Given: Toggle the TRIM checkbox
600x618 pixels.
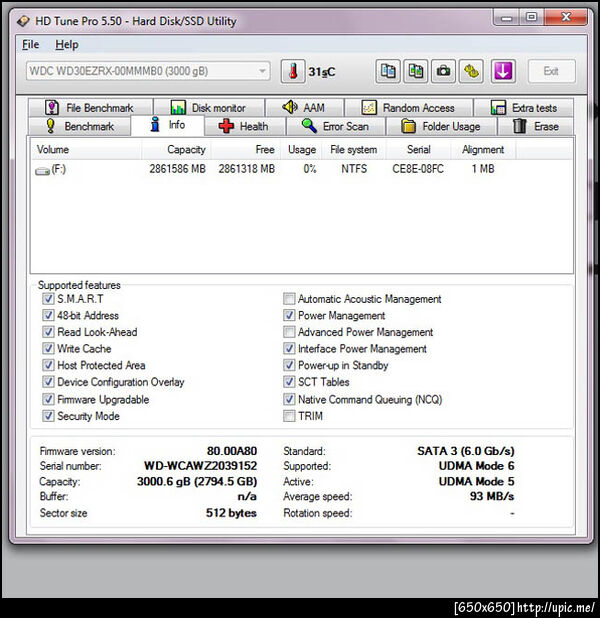Looking at the screenshot, I should pos(289,416).
